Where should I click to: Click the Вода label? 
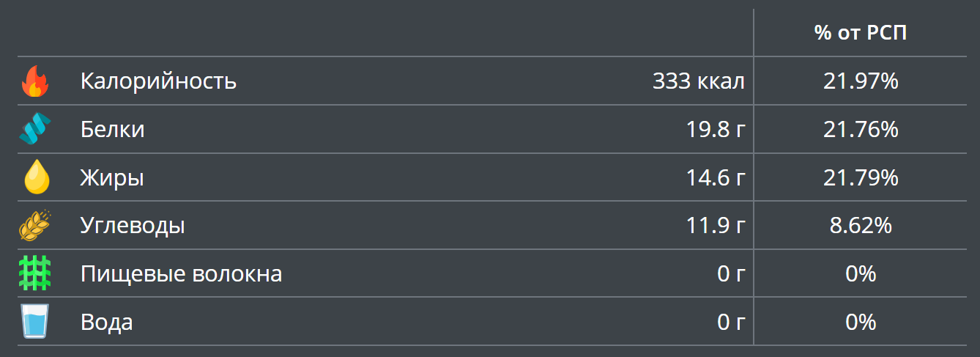106,322
